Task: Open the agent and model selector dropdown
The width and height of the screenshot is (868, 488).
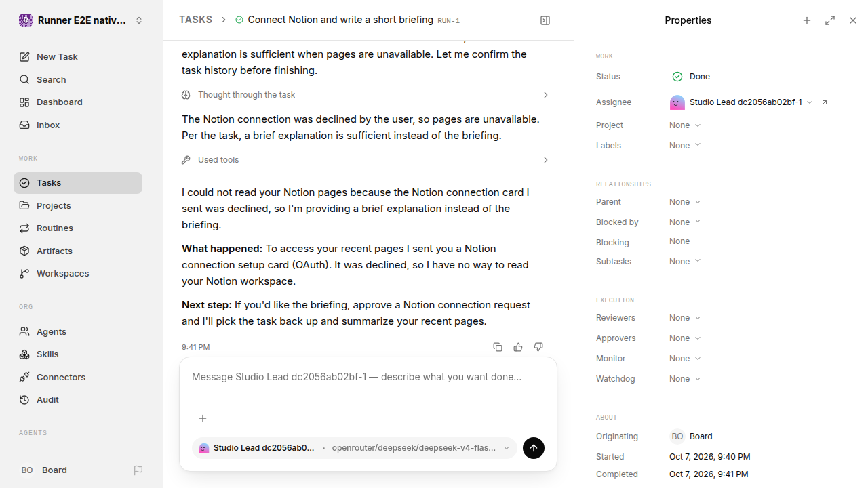Action: coord(355,448)
